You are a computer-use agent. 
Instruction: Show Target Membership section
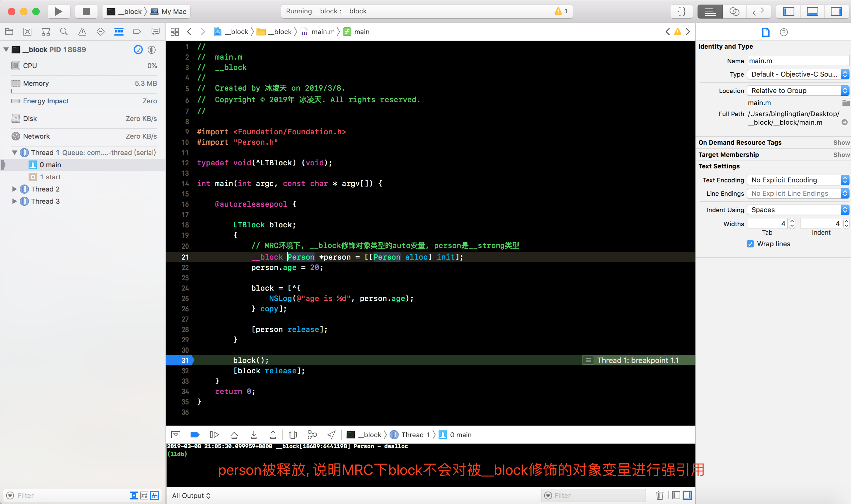point(841,155)
